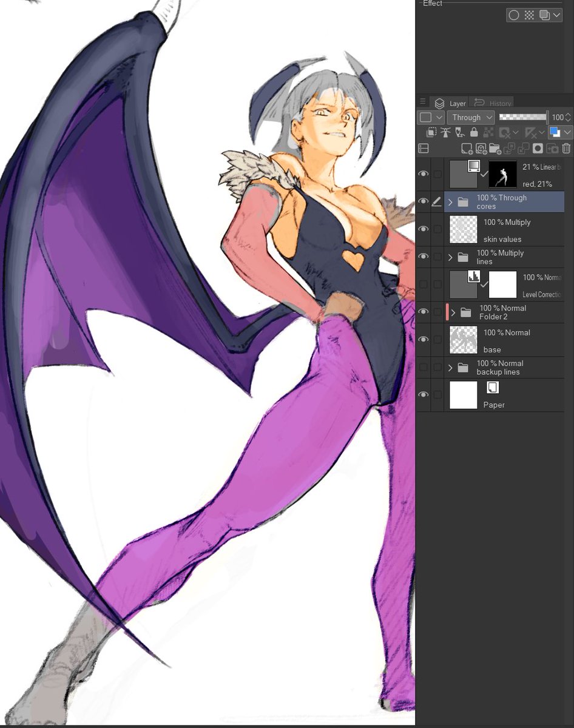Screen dimensions: 574x728
Task: Select the red, 21% layer mask thumbnail
Action: [503, 174]
